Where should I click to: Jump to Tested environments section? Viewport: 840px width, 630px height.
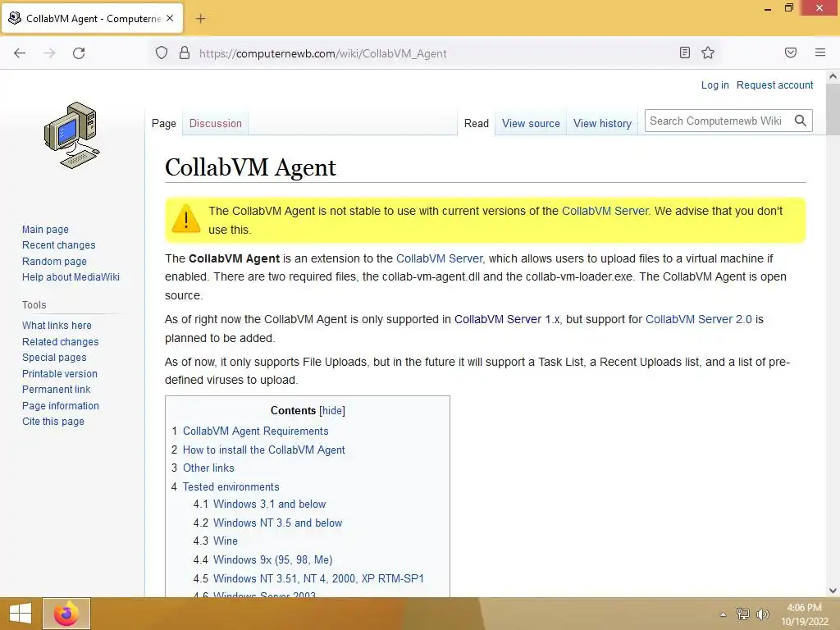coord(231,487)
